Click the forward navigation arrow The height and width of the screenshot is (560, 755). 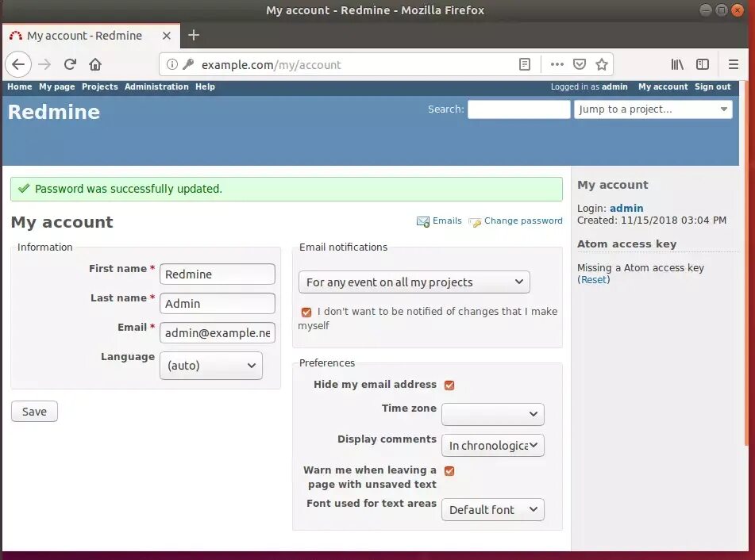pos(44,64)
